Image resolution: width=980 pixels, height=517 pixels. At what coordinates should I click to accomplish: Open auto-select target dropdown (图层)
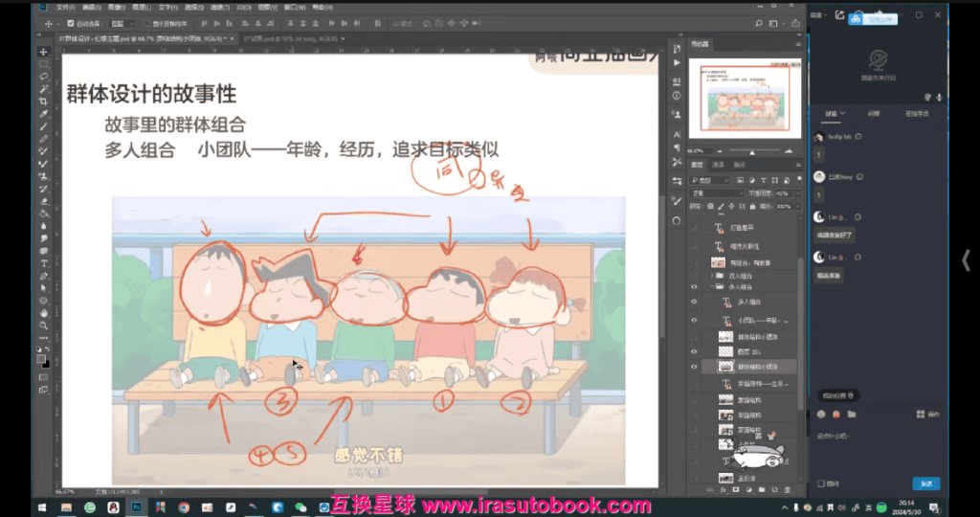coord(122,24)
